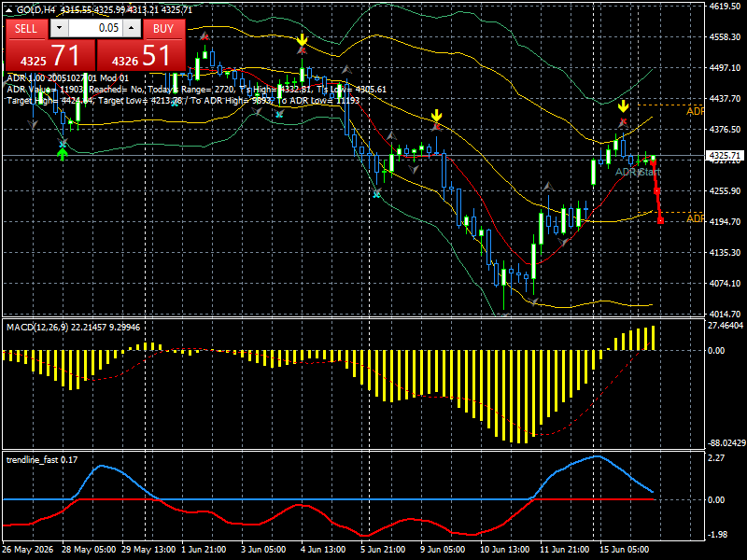The image size is (747, 560).
Task: Select the middle red square on red projection line
Action: pyautogui.click(x=657, y=191)
